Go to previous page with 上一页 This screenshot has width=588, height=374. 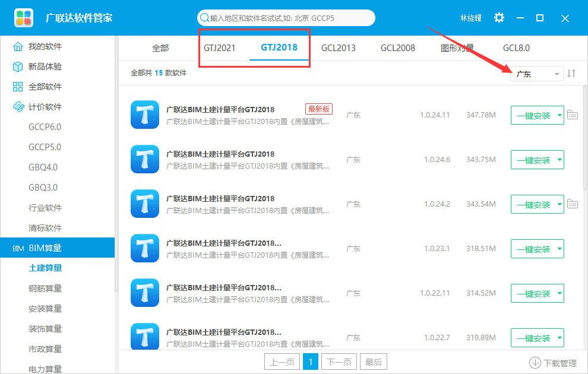coord(282,362)
